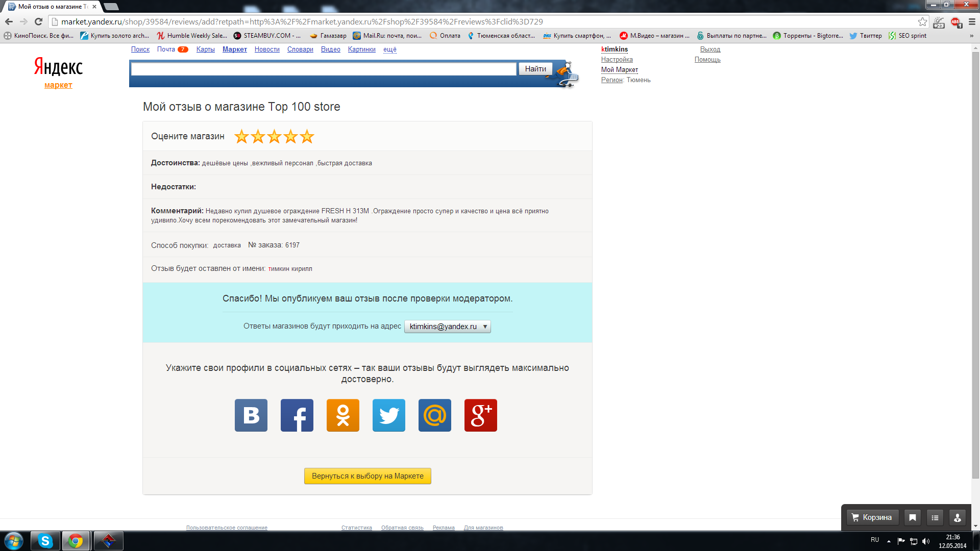Click the Odnoklassniki orange icon
The height and width of the screenshot is (551, 980).
pyautogui.click(x=342, y=415)
